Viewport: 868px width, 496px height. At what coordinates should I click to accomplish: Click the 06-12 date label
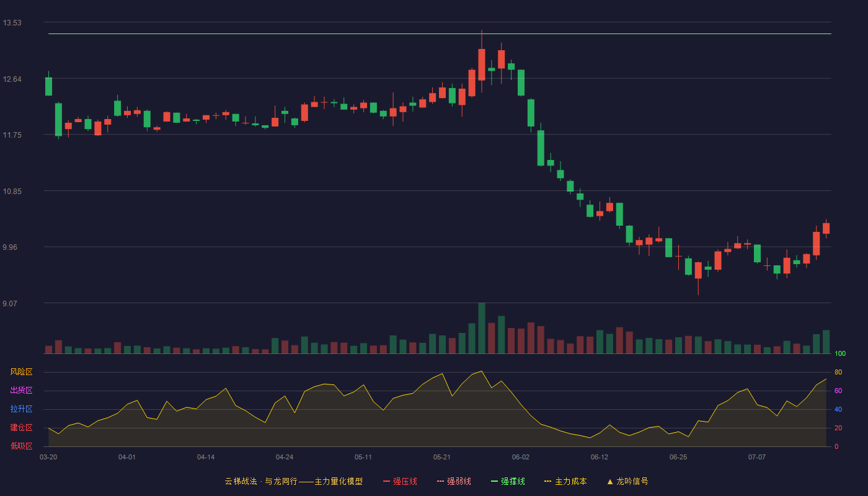tap(600, 457)
